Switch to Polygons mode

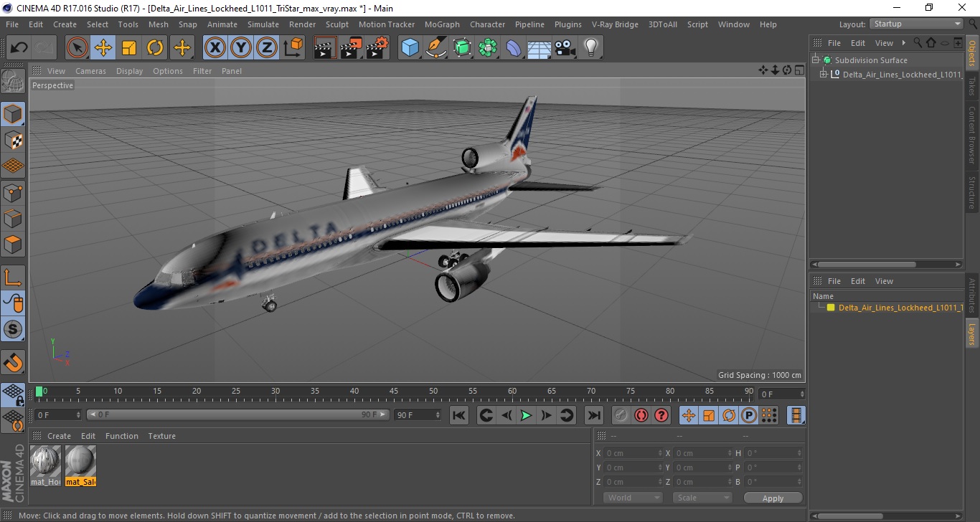(13, 244)
